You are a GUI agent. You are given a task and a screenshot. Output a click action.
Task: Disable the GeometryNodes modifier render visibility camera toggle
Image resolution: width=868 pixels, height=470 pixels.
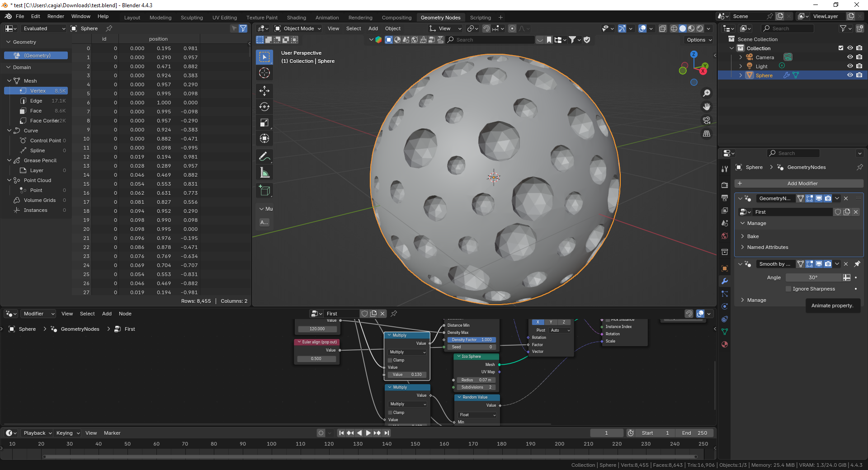(x=828, y=198)
